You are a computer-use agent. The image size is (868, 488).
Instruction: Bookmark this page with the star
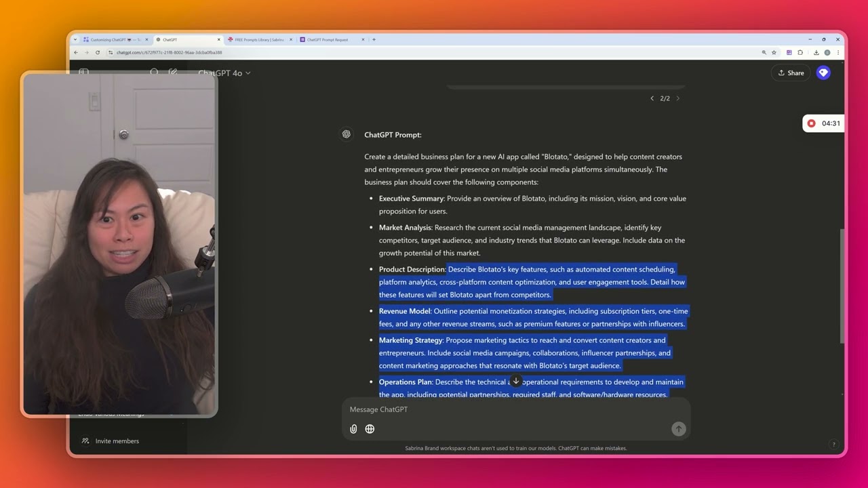tap(774, 52)
